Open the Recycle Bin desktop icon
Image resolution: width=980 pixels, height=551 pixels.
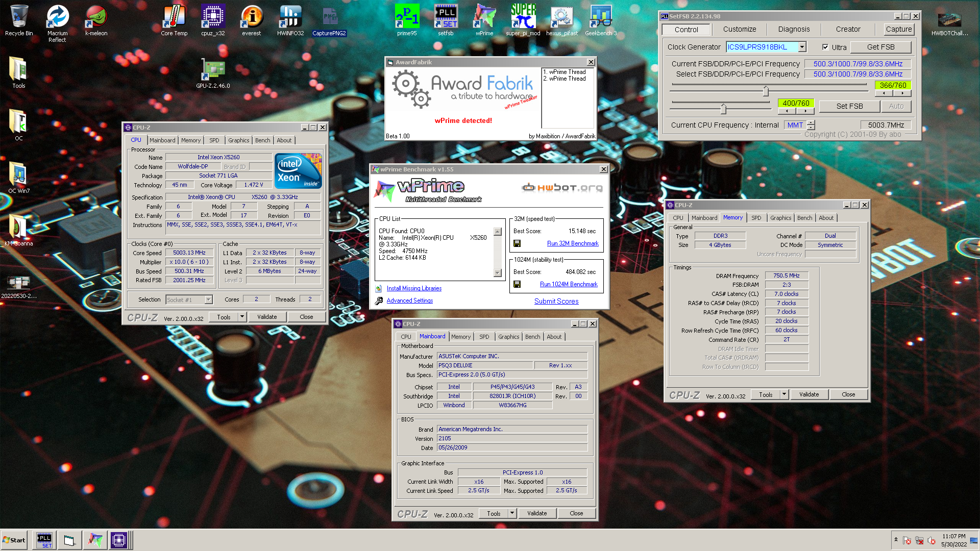(x=19, y=20)
